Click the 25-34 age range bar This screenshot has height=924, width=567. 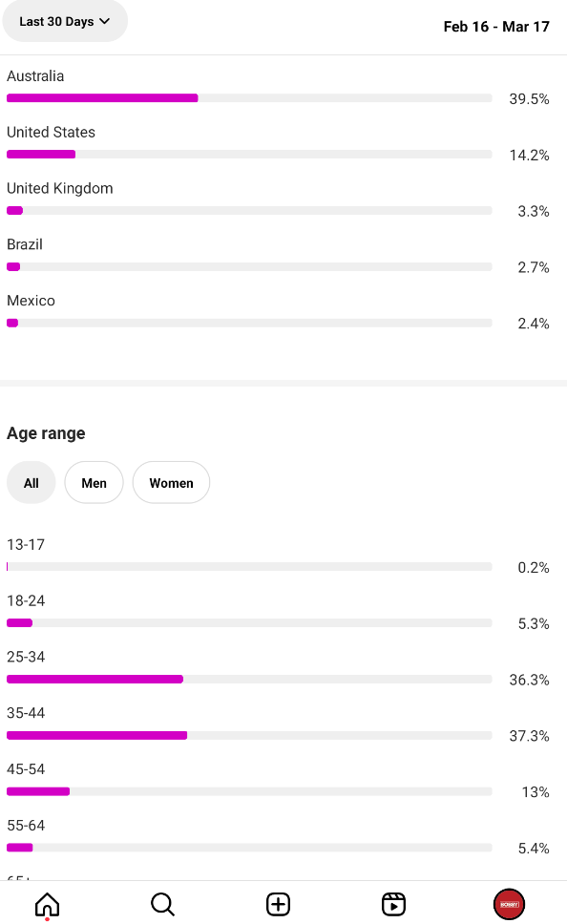point(249,679)
